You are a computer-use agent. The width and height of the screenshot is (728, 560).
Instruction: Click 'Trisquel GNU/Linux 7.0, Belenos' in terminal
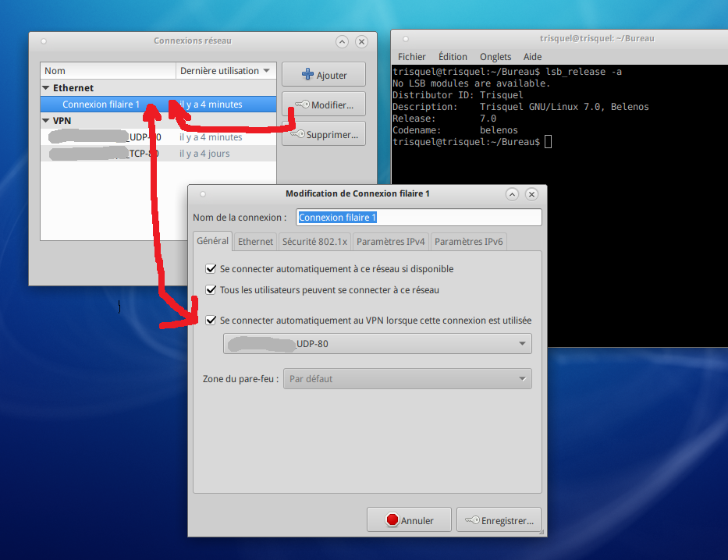click(x=564, y=107)
